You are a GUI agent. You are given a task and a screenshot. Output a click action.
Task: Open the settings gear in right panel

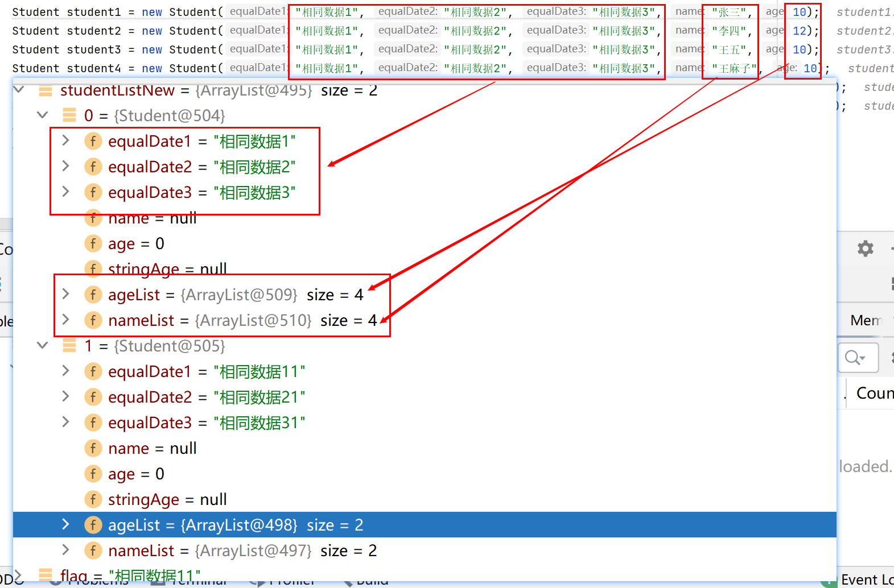tap(865, 249)
